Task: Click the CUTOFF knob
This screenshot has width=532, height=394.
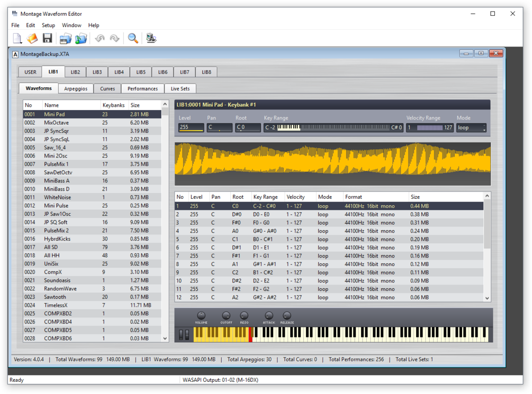Action: click(227, 316)
